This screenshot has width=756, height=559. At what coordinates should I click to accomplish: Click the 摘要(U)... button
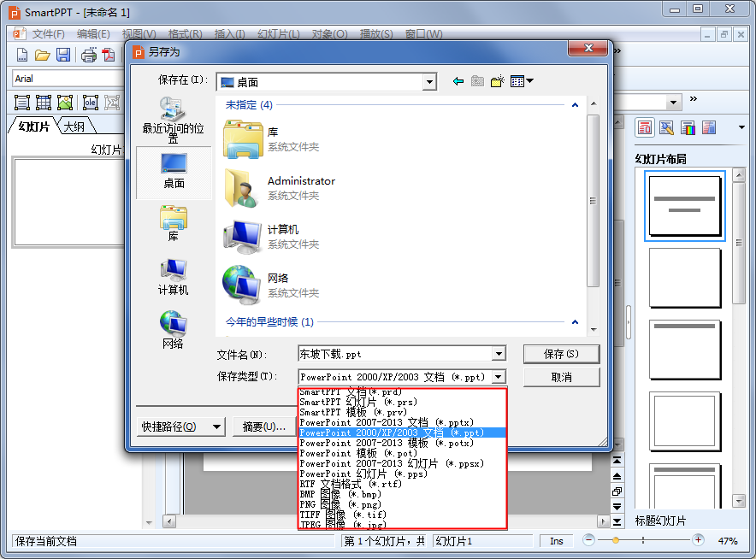tap(264, 427)
